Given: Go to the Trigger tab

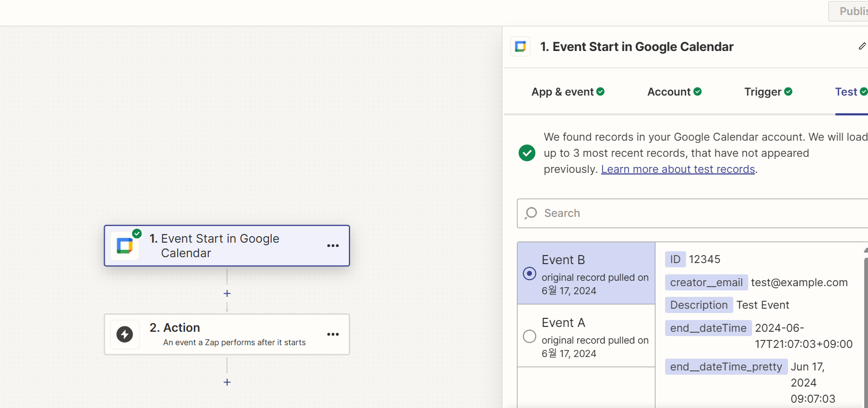Looking at the screenshot, I should coord(768,92).
